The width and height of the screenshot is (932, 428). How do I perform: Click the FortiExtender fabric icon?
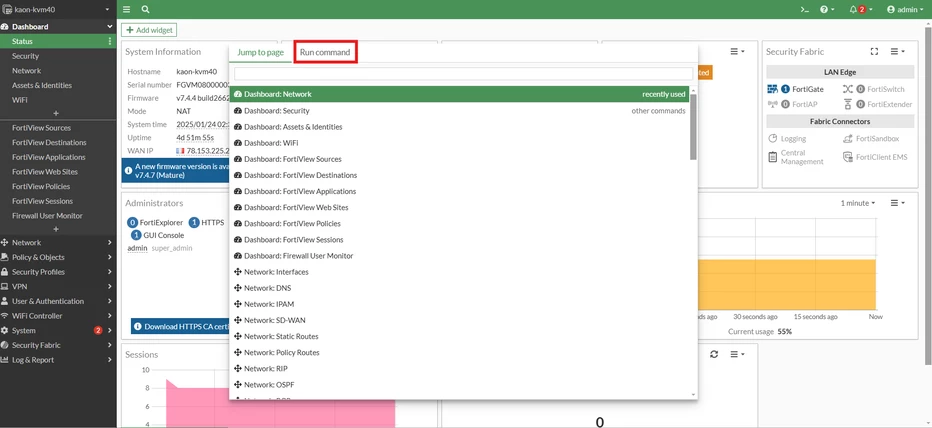[848, 104]
